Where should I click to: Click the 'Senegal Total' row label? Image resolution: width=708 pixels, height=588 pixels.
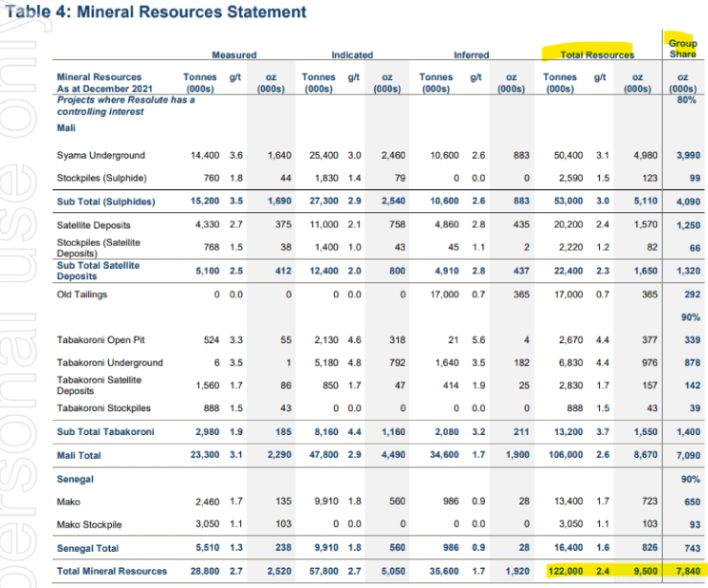tap(87, 548)
